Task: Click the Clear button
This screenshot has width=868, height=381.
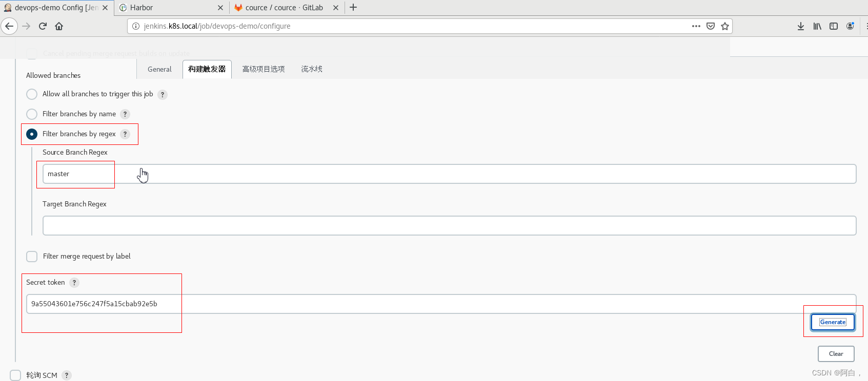Action: coord(836,354)
